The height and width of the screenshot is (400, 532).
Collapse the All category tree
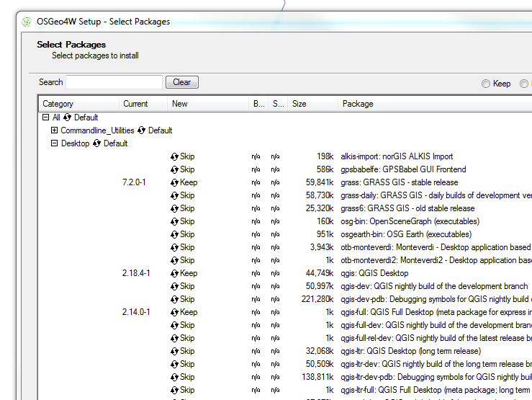coord(46,117)
